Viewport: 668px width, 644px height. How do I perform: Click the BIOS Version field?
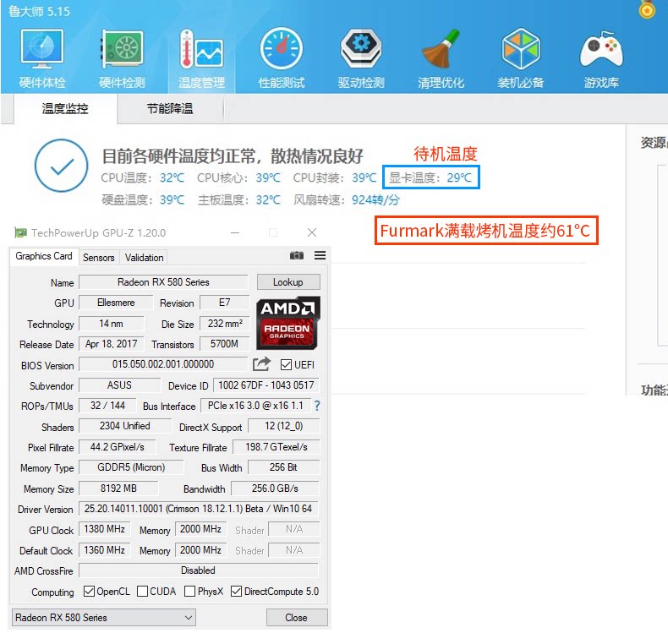[x=163, y=364]
